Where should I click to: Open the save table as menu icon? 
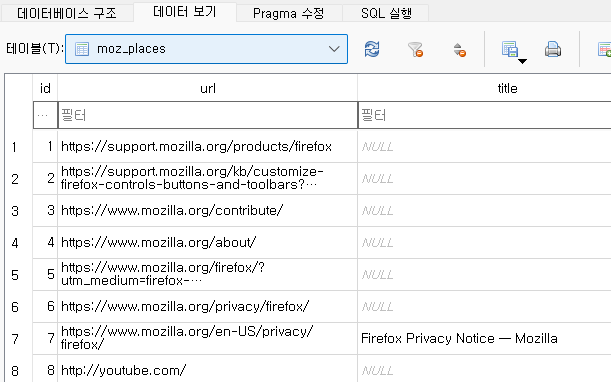click(x=510, y=50)
